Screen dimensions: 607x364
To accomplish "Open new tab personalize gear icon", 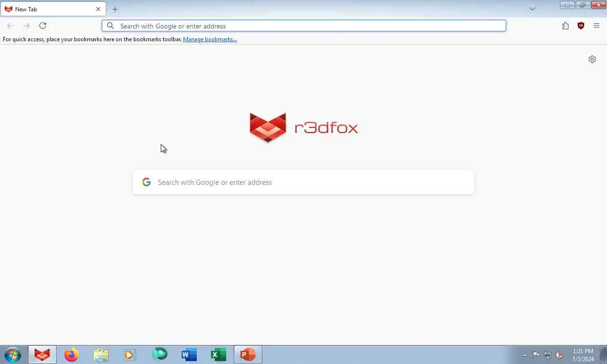I will (x=592, y=59).
